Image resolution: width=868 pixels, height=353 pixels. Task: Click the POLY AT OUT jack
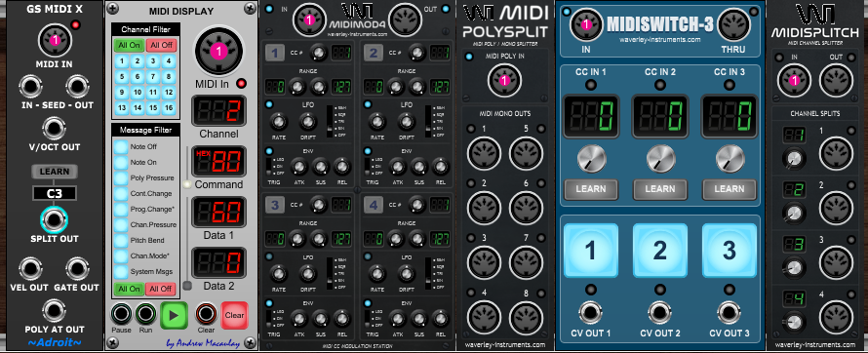55,311
